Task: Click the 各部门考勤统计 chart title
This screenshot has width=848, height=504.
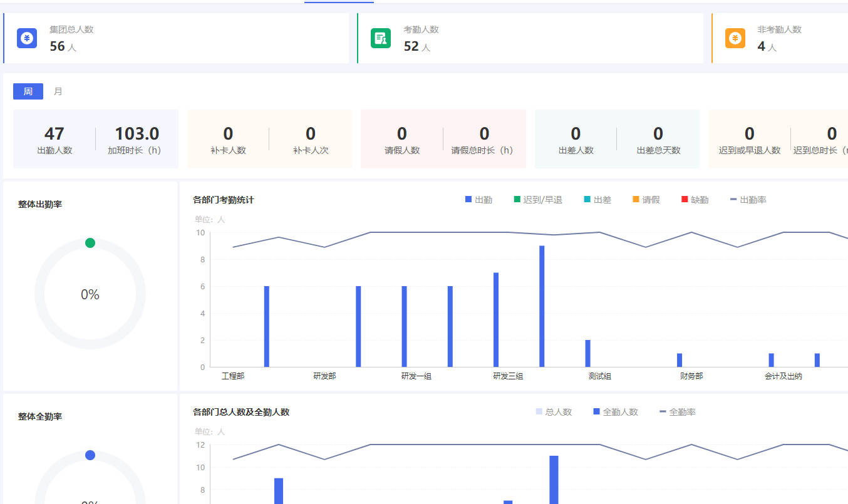Action: pos(224,200)
